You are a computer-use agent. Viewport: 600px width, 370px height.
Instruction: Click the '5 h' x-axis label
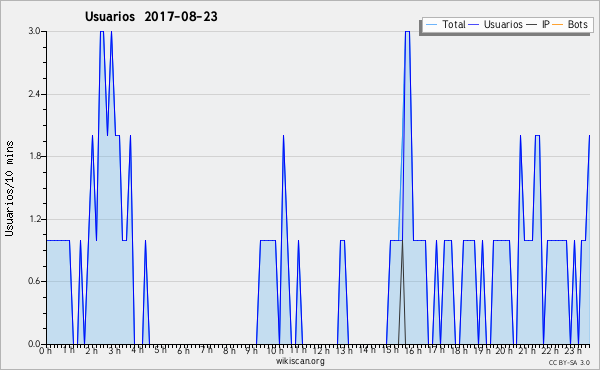tap(160, 350)
